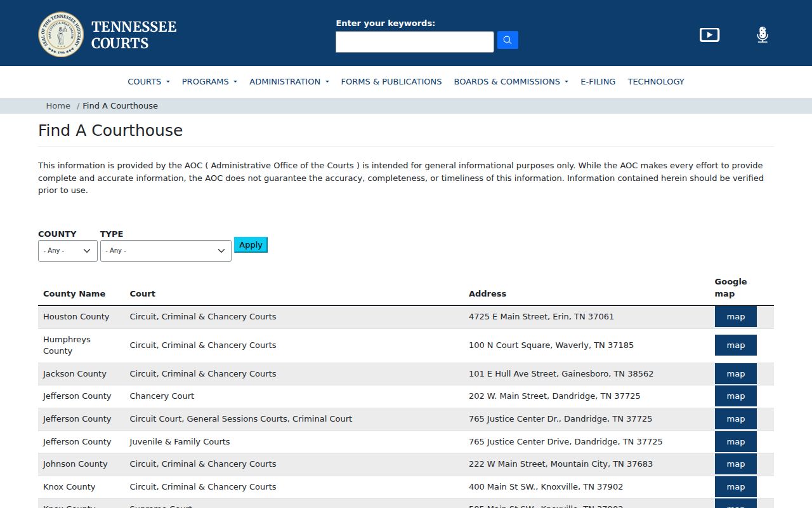812x508 pixels.
Task: Expand the Programs menu
Action: pos(209,81)
